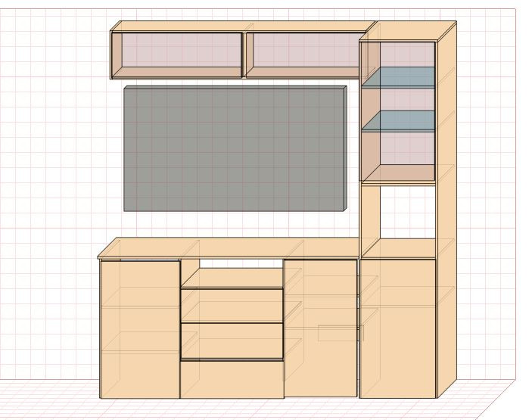Select the low cabinet countertop

coord(229,248)
